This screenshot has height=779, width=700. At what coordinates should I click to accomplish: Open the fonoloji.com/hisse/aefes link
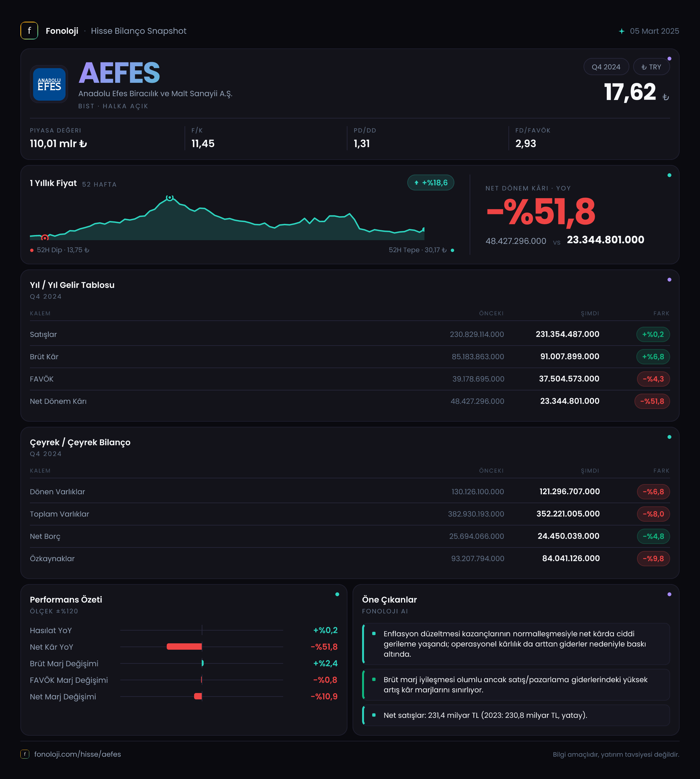click(78, 754)
